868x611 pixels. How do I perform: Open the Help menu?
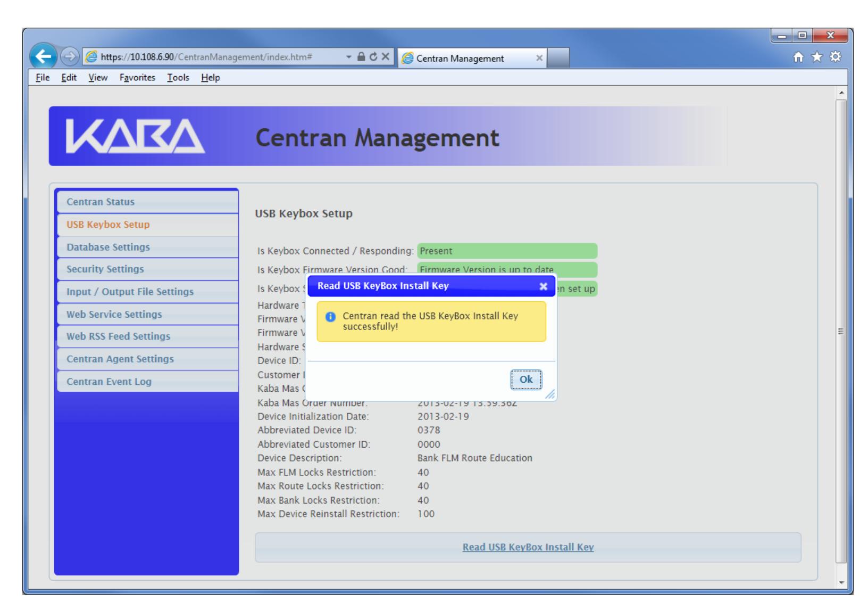tap(211, 78)
